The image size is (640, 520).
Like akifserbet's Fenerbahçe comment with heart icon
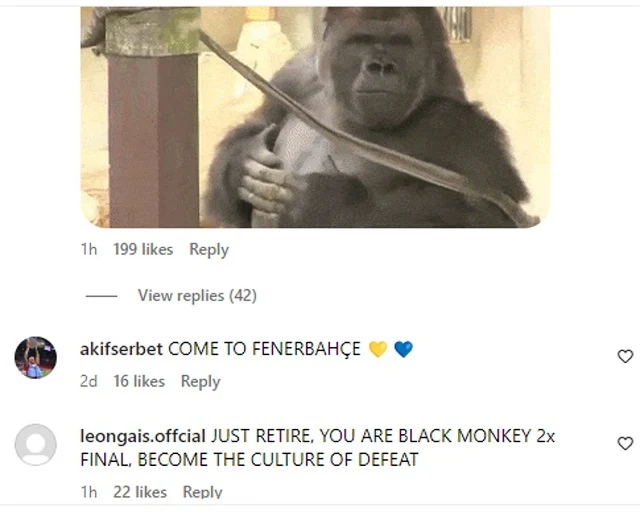click(625, 356)
